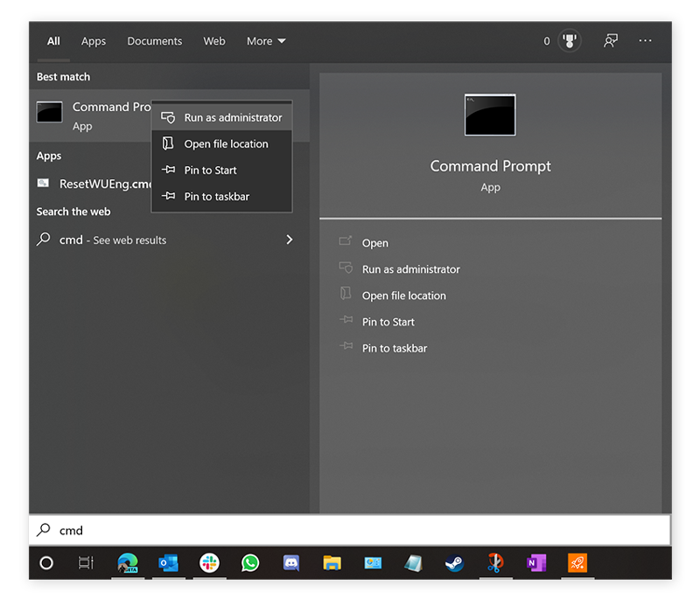Open WhatsApp from the taskbar

250,564
